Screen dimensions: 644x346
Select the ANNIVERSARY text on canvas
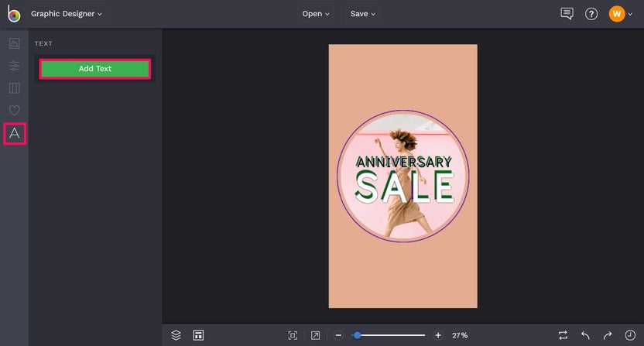coord(404,162)
